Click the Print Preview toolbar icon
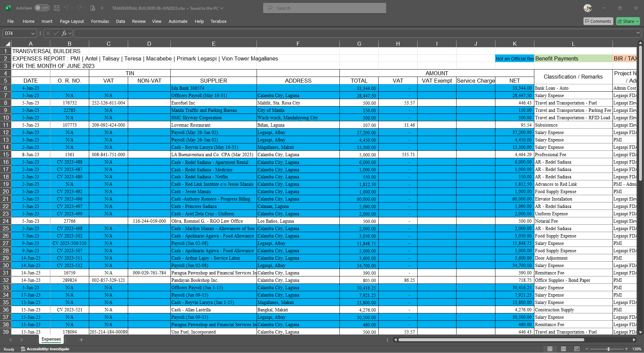 coord(93,8)
